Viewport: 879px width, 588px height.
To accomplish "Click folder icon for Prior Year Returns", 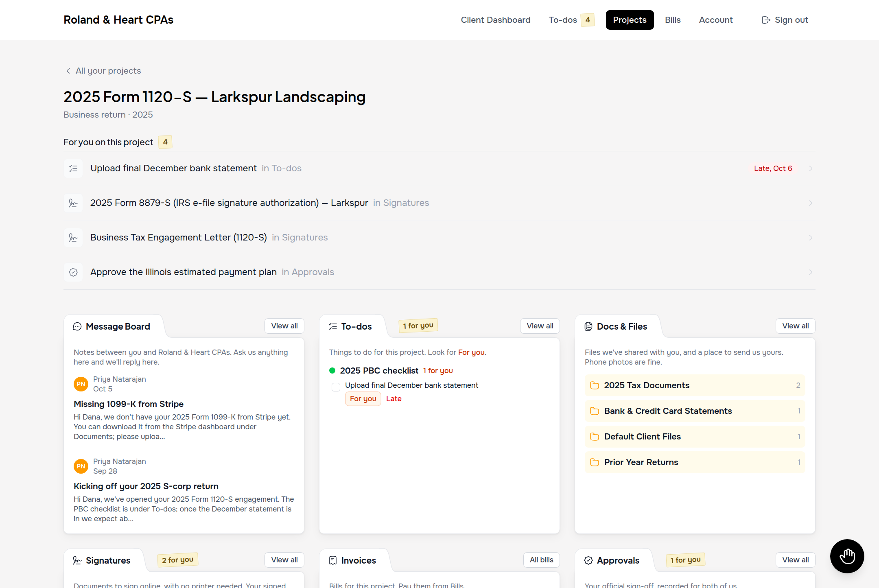I will (595, 462).
